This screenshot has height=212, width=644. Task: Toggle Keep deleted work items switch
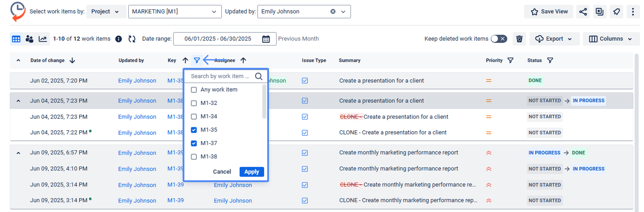coord(499,39)
